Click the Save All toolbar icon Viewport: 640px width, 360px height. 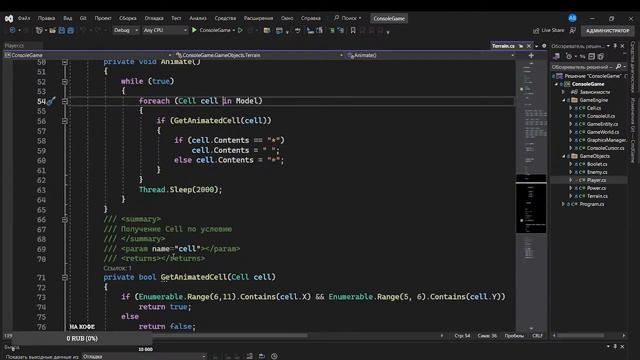[70, 30]
